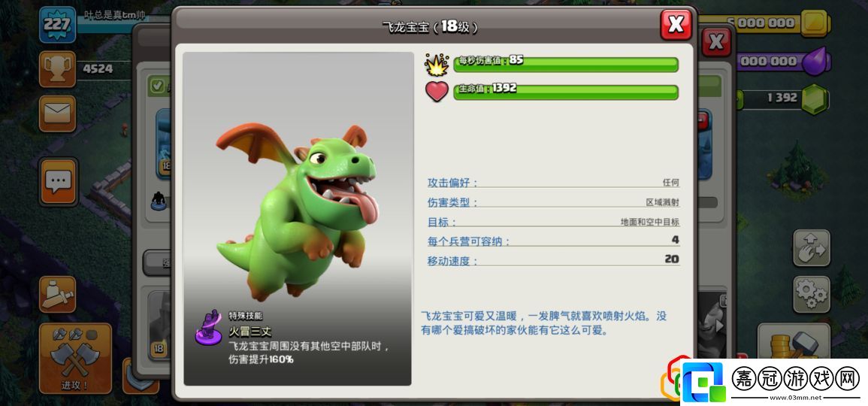Image resolution: width=868 pixels, height=406 pixels.
Task: Open the settings gears icon
Action: coord(812,295)
